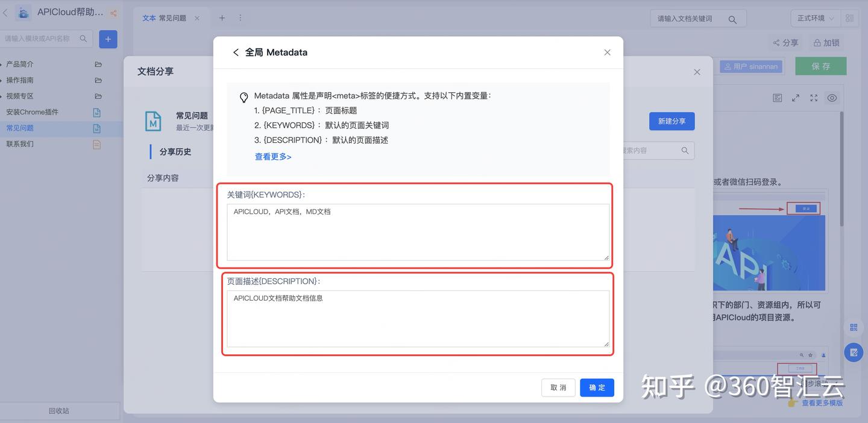Select the 分享历史 tab
The image size is (868, 423).
(175, 152)
